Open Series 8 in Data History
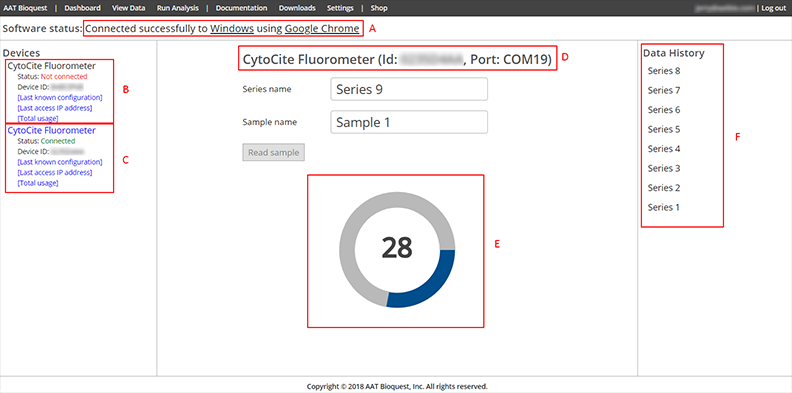This screenshot has height=393, width=792. 664,71
